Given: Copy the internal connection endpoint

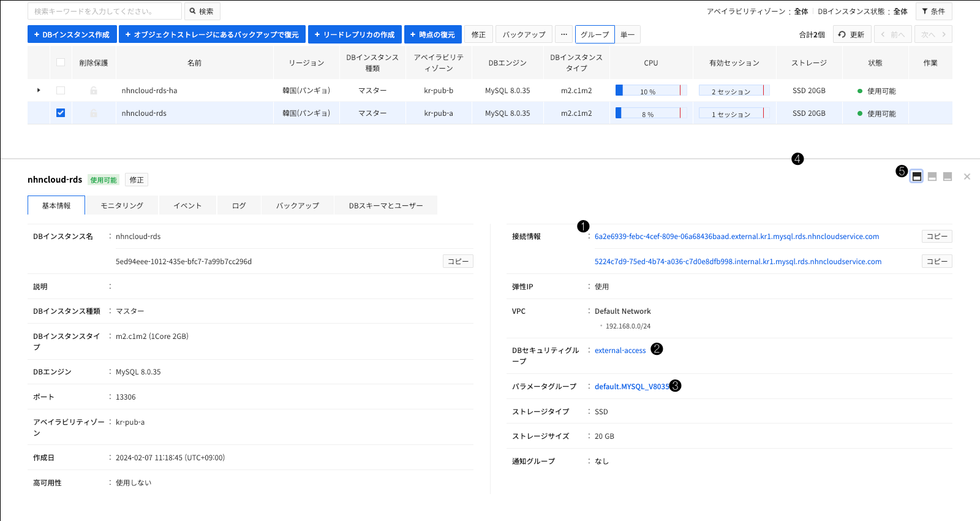Looking at the screenshot, I should point(937,261).
